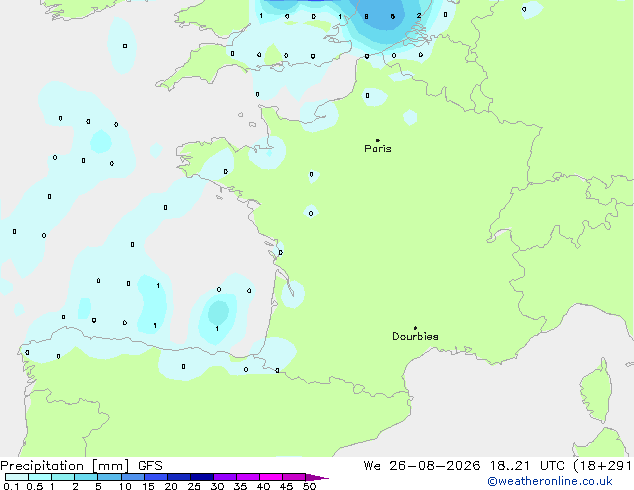Click the Dourbies city label
This screenshot has height=490, width=634.
415,336
